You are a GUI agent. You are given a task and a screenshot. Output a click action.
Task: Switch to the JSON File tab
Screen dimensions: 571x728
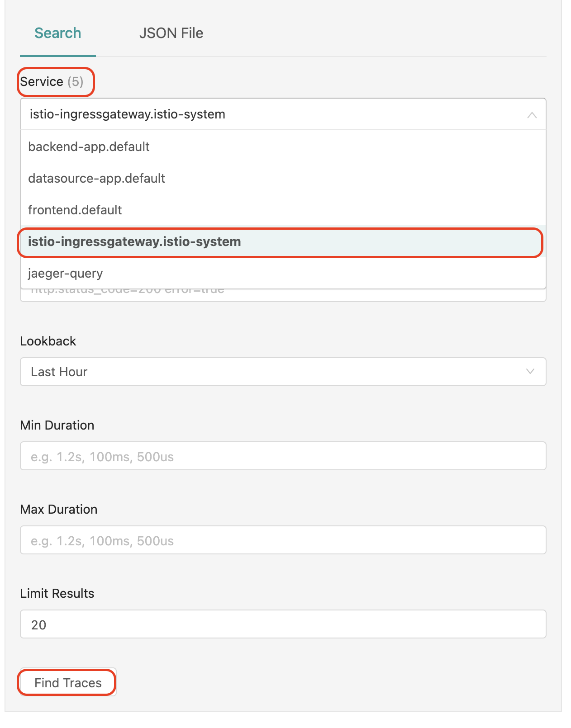171,33
